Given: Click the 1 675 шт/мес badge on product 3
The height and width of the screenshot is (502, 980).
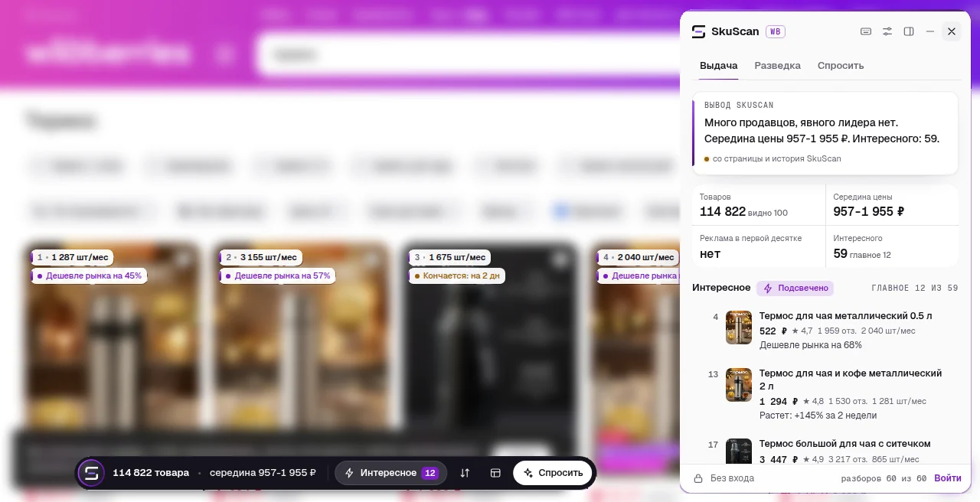Looking at the screenshot, I should [449, 257].
